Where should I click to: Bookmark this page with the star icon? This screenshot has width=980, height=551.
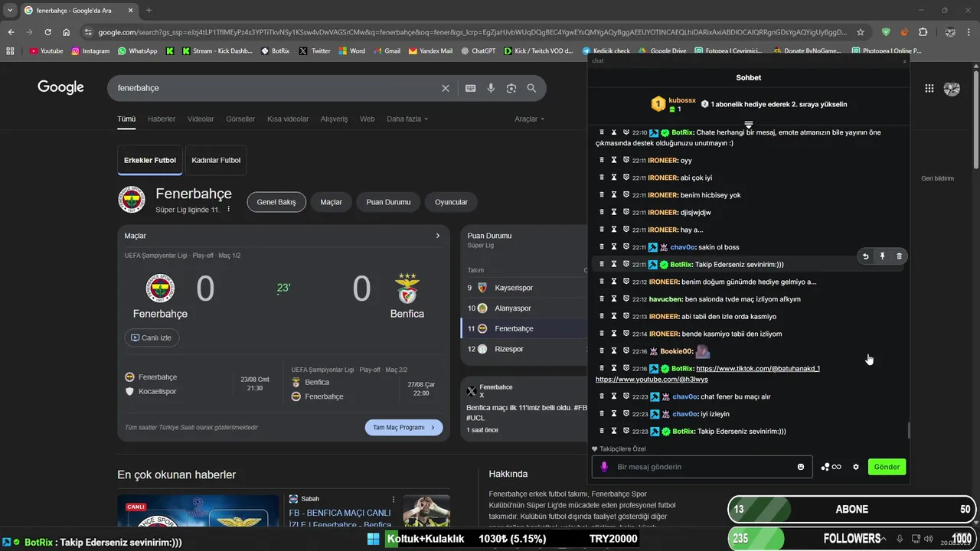pos(861,32)
